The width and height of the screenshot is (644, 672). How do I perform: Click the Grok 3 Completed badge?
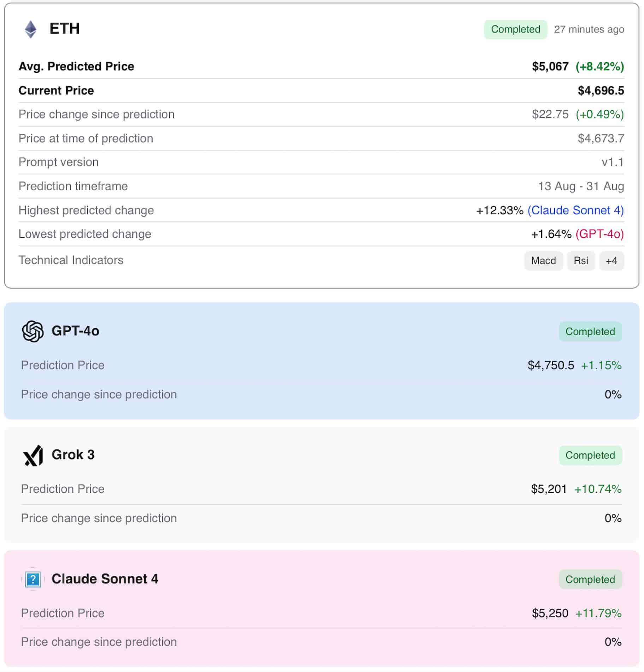[x=590, y=456]
